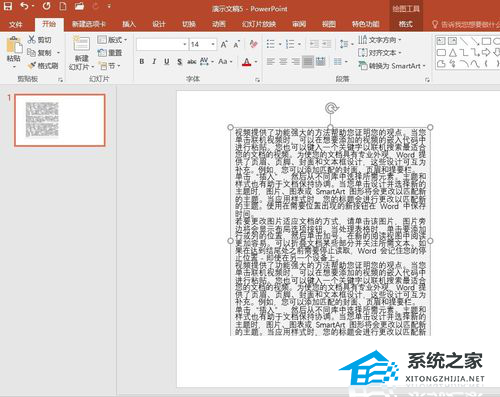Viewport: 500px width, 397px height.
Task: Open the 版式 Layout dropdown
Action: (x=112, y=40)
